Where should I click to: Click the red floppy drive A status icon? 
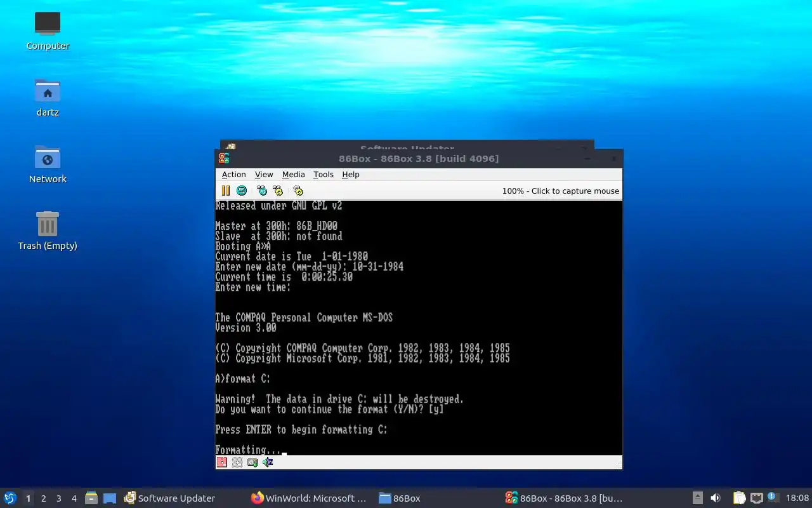coord(222,462)
